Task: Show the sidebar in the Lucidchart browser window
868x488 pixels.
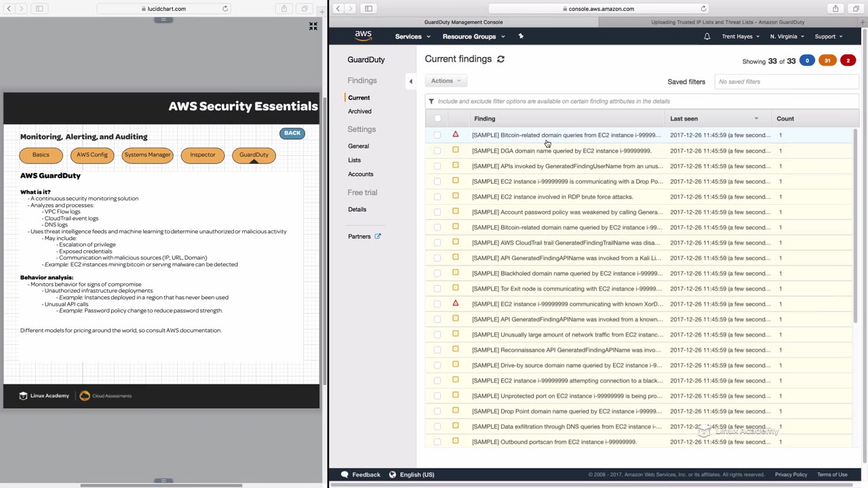Action: pos(39,9)
